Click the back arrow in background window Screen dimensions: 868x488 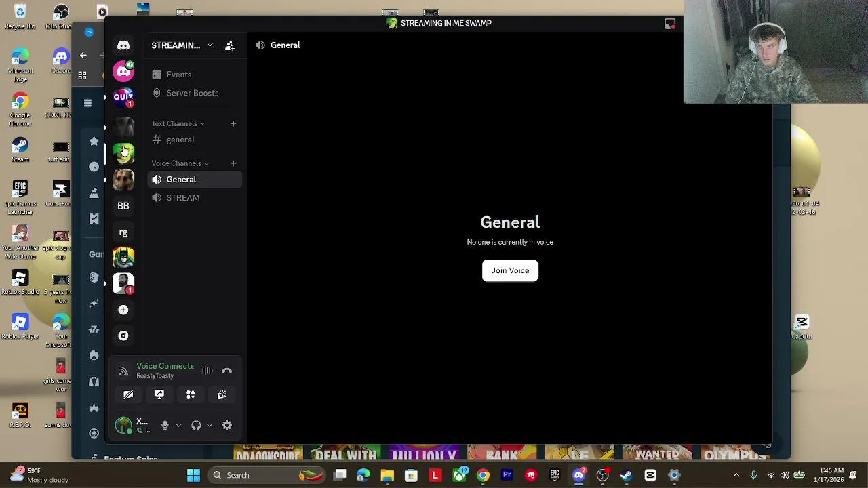(83, 55)
